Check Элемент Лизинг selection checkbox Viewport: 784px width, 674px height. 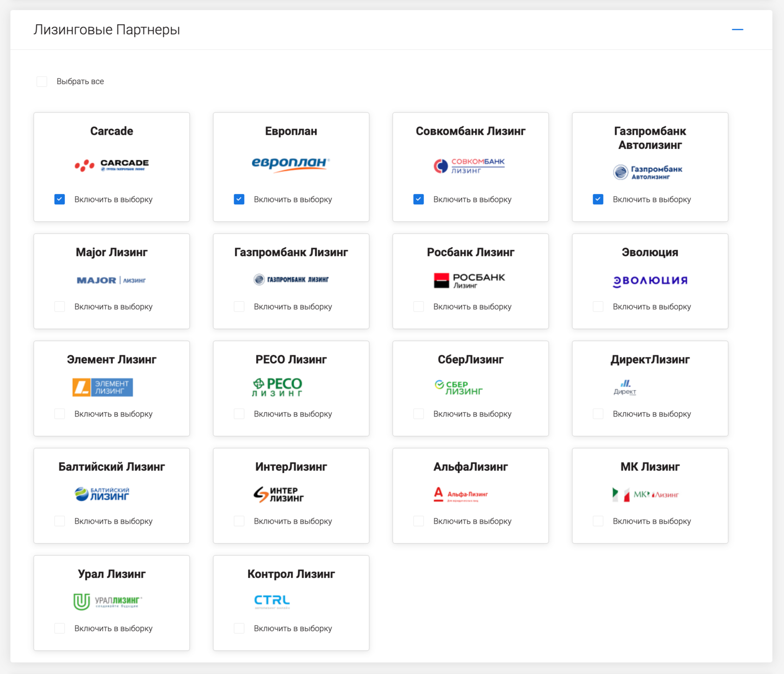[x=60, y=414]
